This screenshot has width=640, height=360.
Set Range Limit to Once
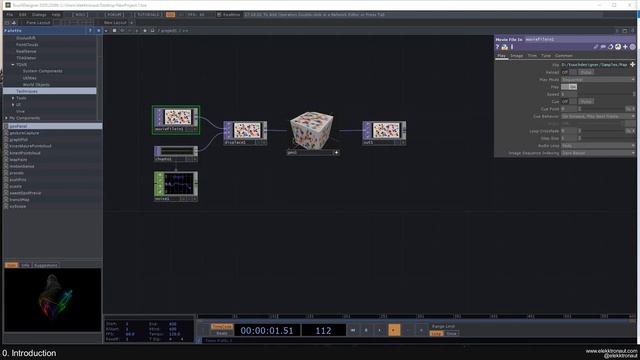coord(451,333)
